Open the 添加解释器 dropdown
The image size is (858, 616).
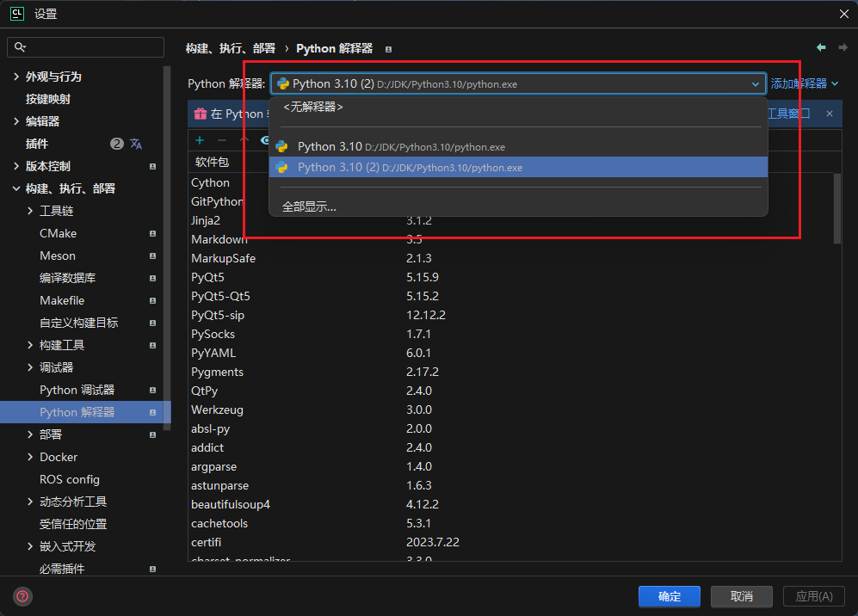(804, 83)
